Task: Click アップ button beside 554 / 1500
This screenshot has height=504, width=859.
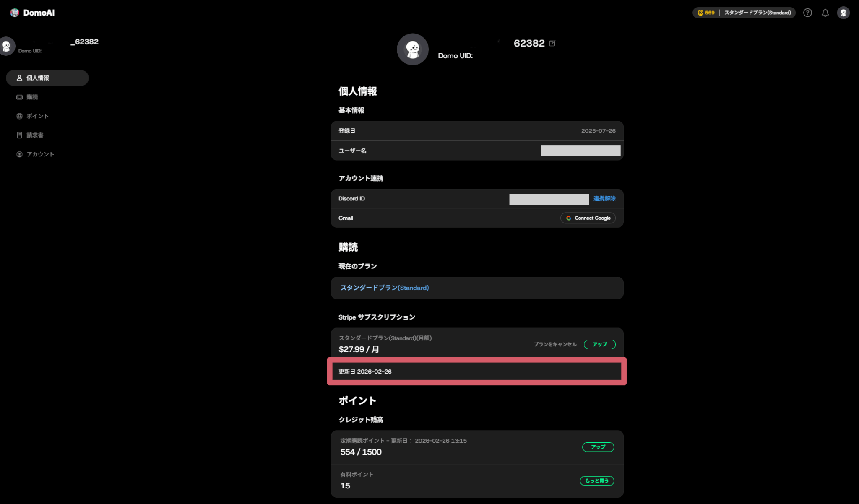Action: (598, 447)
